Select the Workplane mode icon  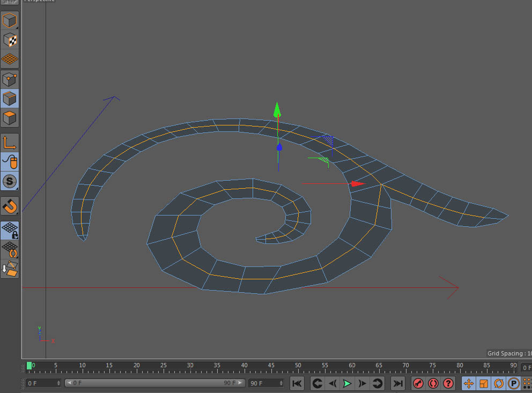click(10, 59)
